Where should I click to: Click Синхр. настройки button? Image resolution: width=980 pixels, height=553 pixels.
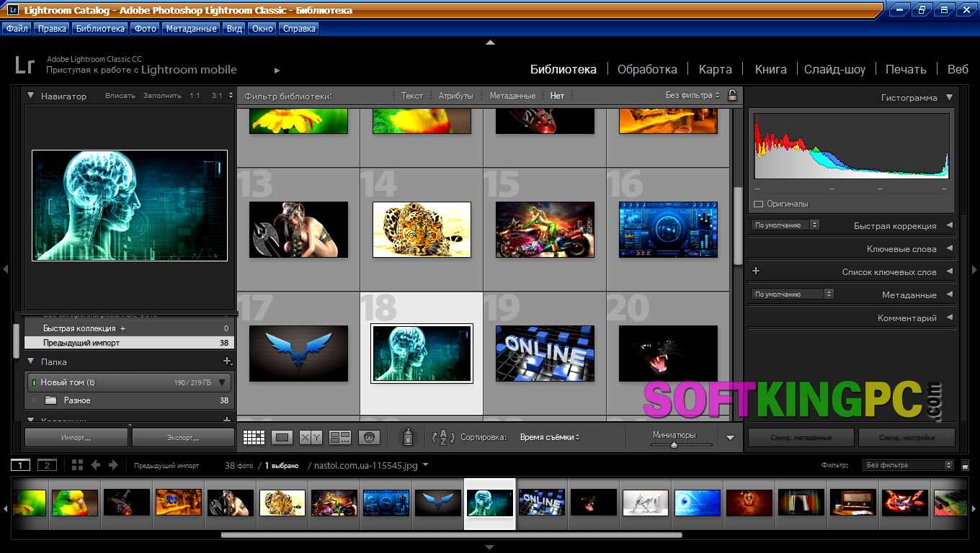click(x=906, y=437)
